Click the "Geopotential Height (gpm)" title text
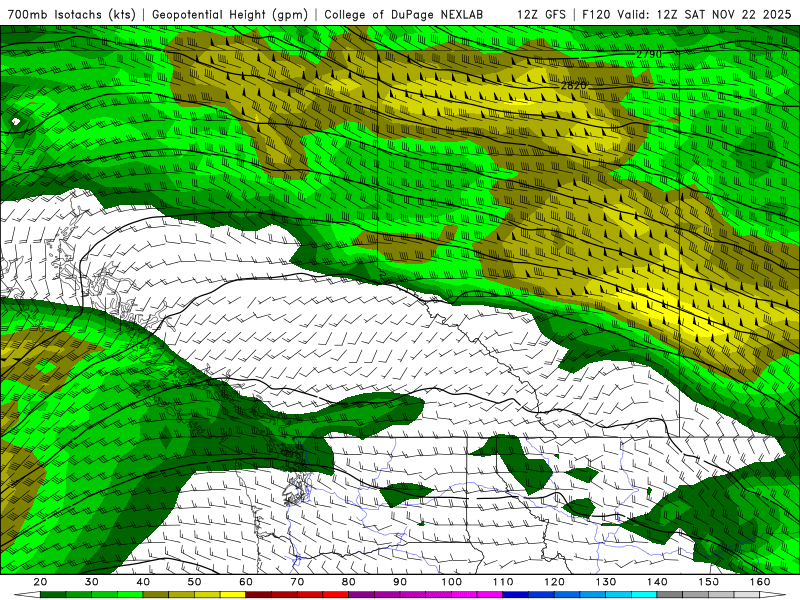 (x=230, y=14)
